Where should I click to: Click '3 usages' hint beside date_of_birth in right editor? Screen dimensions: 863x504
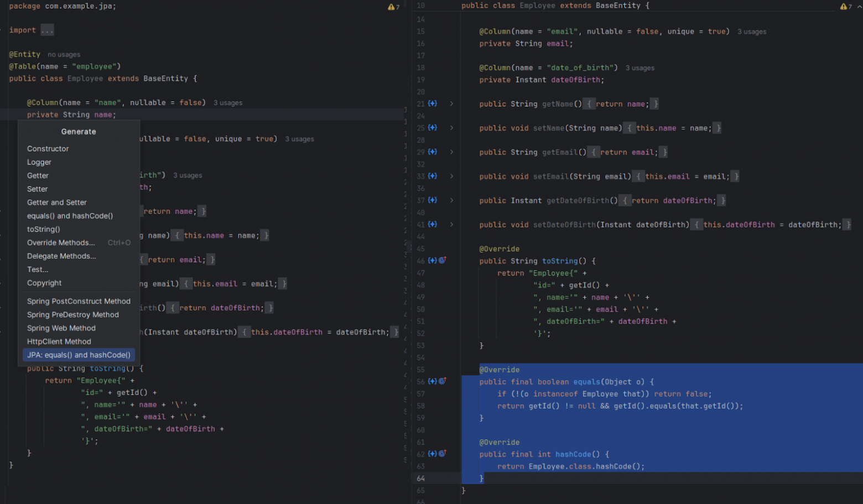tap(640, 68)
